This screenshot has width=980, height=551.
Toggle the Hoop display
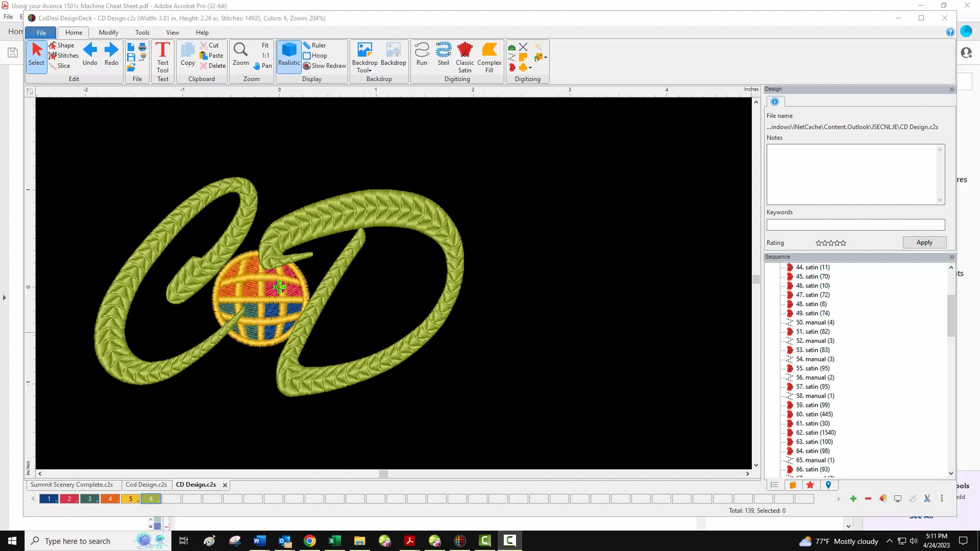click(x=315, y=56)
